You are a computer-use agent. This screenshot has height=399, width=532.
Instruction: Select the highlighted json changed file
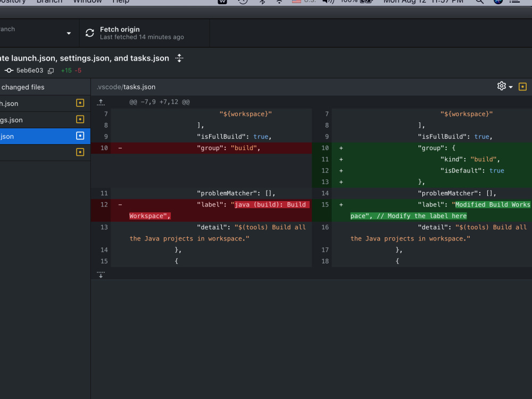[45, 136]
